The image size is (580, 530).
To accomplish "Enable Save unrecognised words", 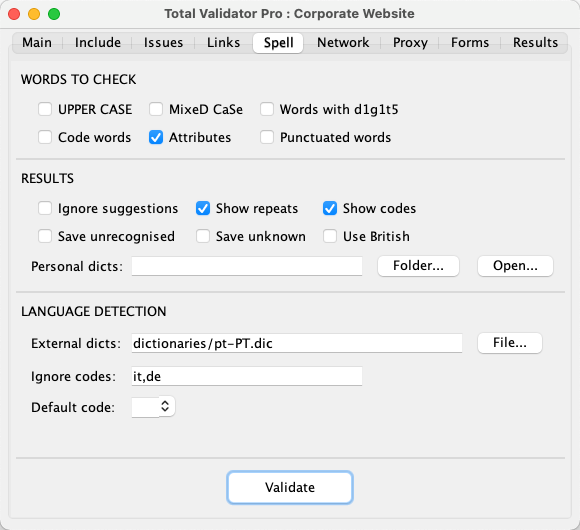I will 45,236.
